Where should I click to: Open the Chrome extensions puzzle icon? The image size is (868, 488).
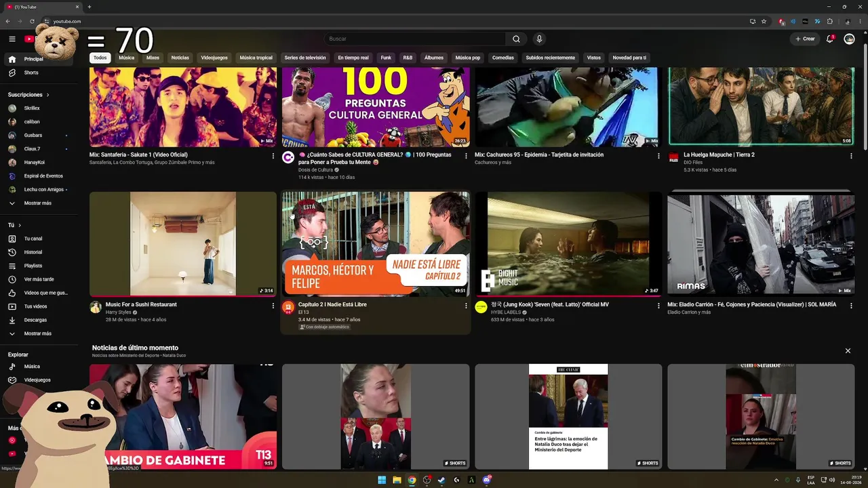click(829, 21)
